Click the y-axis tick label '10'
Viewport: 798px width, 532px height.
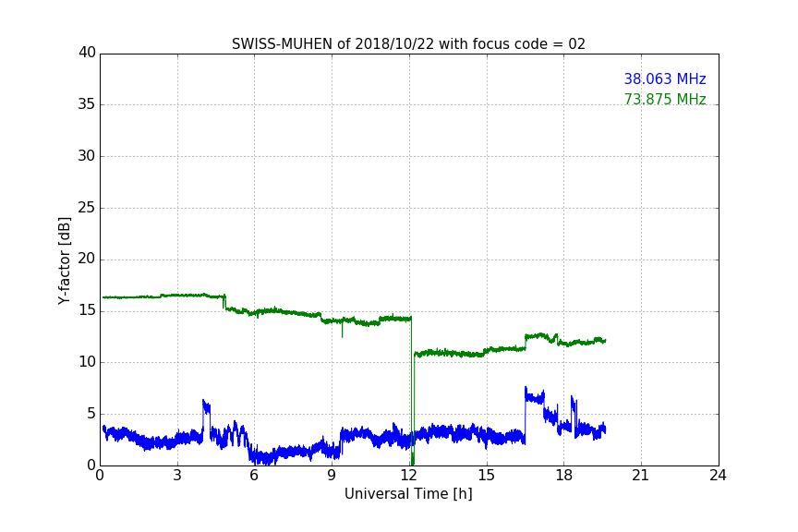[x=87, y=362]
